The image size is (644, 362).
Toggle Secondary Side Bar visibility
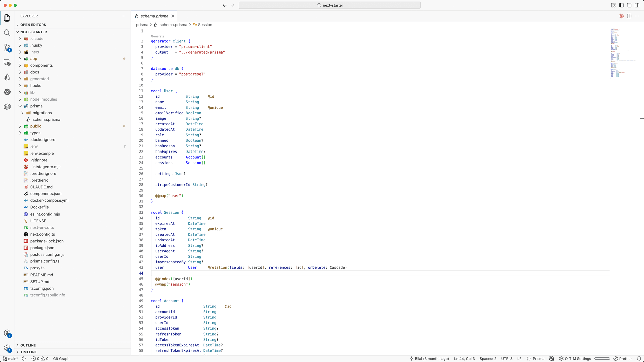coord(637,5)
